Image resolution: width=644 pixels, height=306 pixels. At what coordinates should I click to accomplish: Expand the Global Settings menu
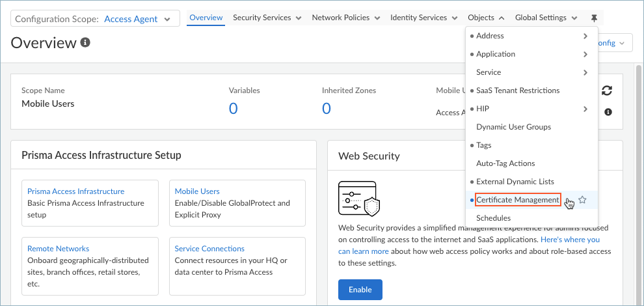[546, 18]
